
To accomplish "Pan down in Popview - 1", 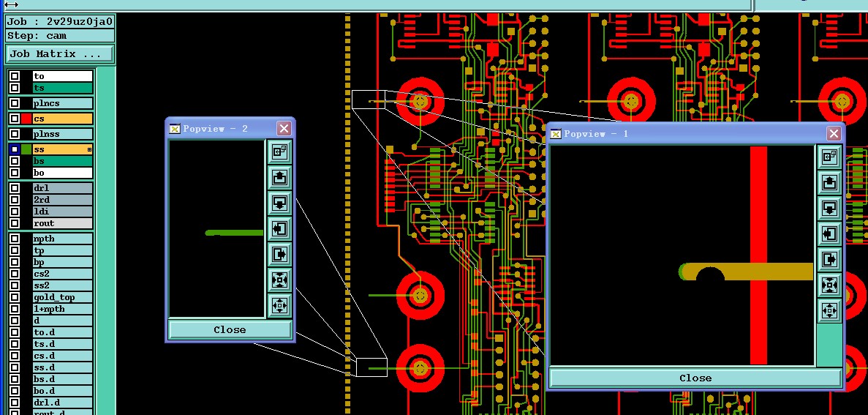I will pyautogui.click(x=829, y=209).
